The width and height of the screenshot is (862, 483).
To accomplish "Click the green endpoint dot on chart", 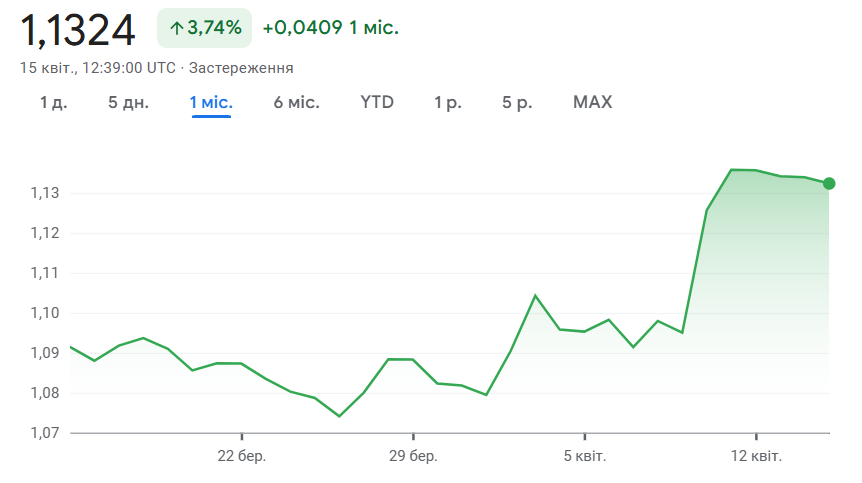I will coord(829,183).
